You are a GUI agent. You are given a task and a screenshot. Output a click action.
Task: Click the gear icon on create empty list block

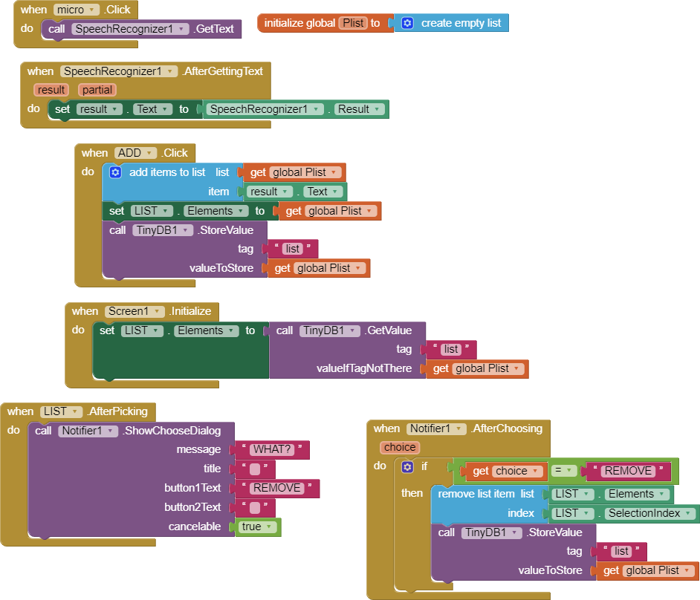[x=407, y=23]
